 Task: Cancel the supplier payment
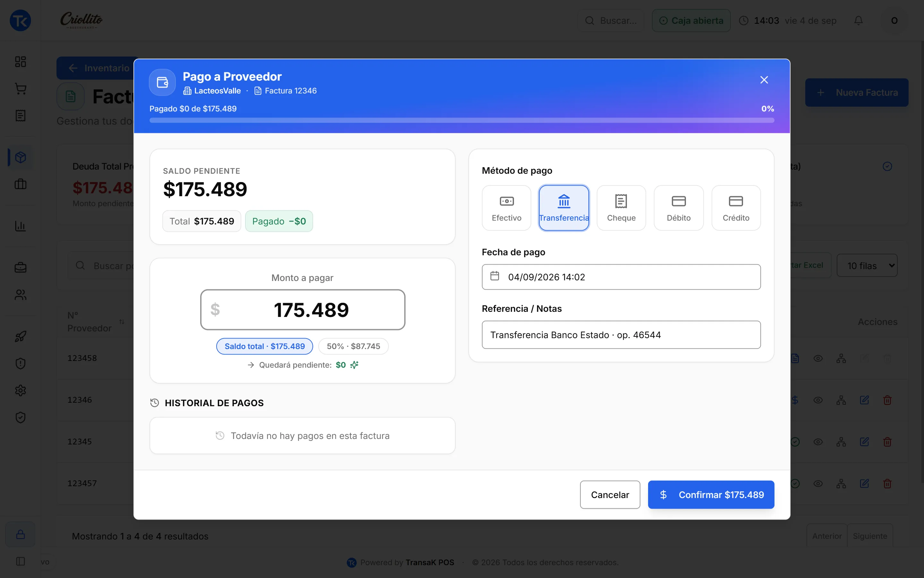[x=610, y=495]
